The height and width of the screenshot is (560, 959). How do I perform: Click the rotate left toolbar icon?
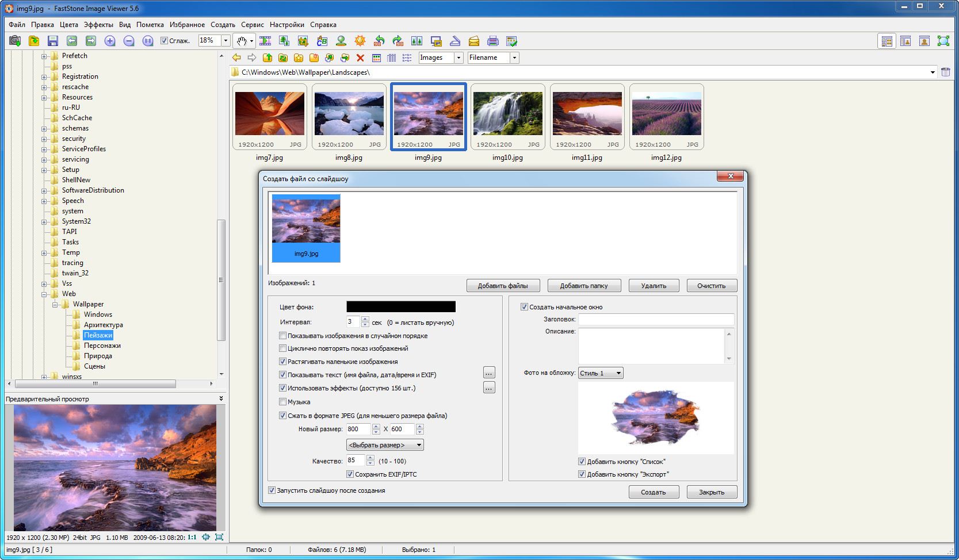pyautogui.click(x=379, y=41)
